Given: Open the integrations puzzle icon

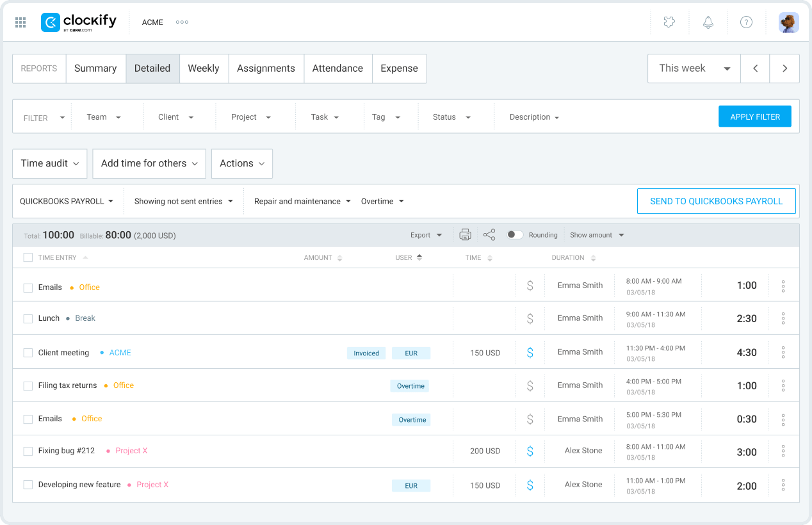Looking at the screenshot, I should coord(669,22).
